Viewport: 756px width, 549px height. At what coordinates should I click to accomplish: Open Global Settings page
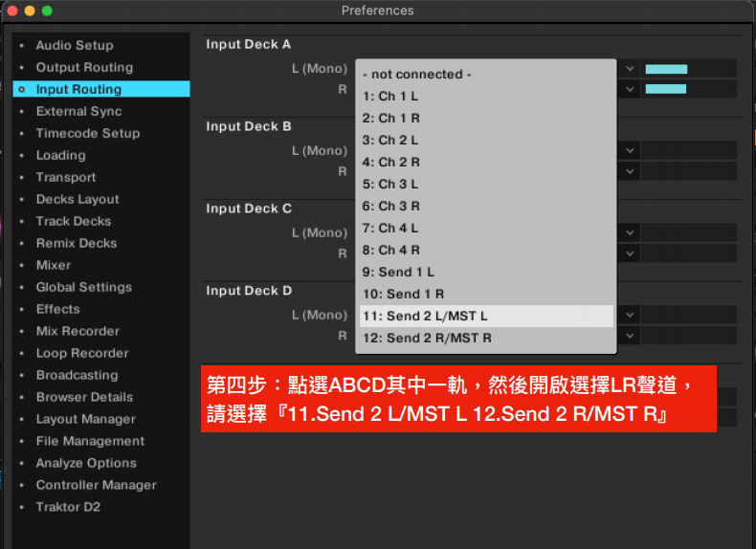pos(84,287)
